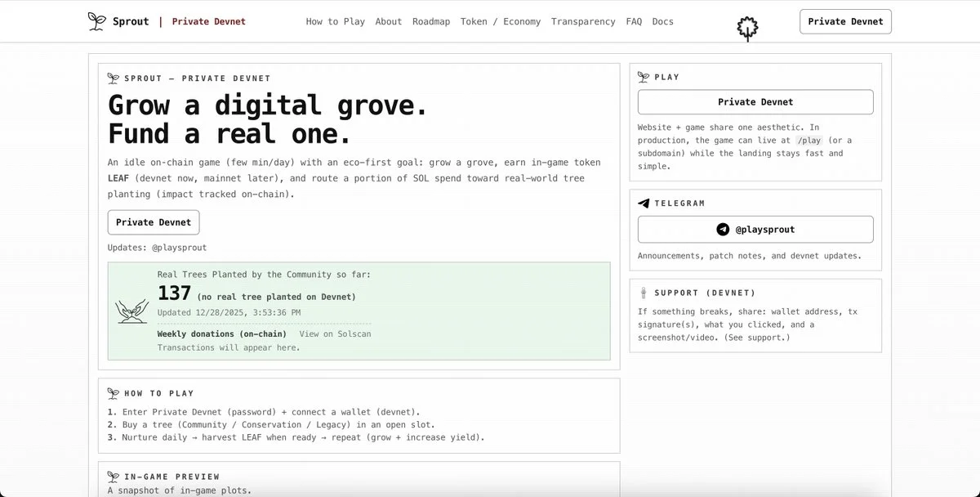Click the icon beside SUPPORT (DEVNET) heading
The width and height of the screenshot is (980, 497).
644,293
